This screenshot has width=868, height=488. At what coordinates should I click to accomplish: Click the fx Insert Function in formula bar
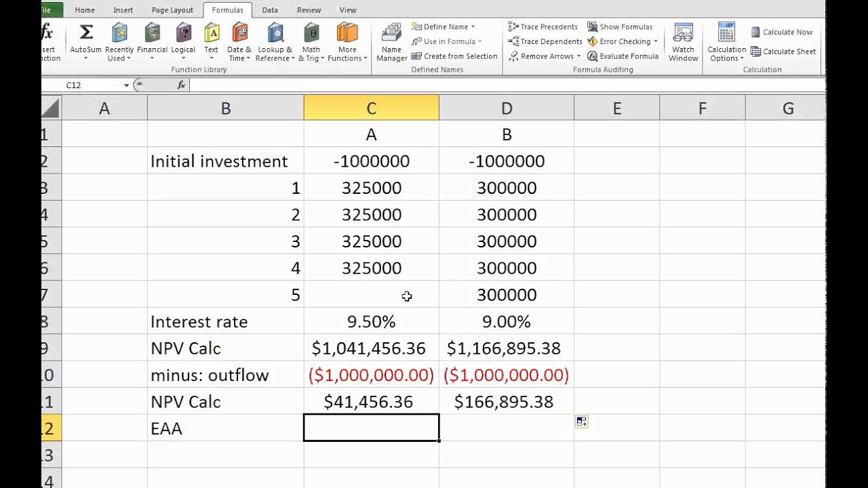click(x=181, y=85)
